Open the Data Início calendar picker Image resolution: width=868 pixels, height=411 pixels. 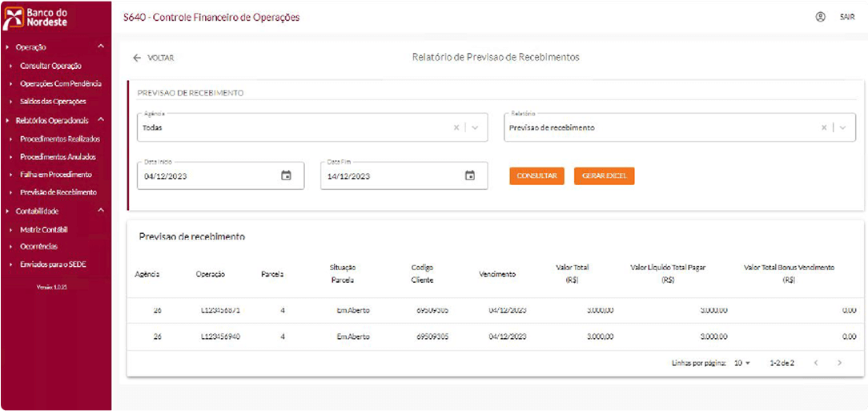tap(286, 175)
